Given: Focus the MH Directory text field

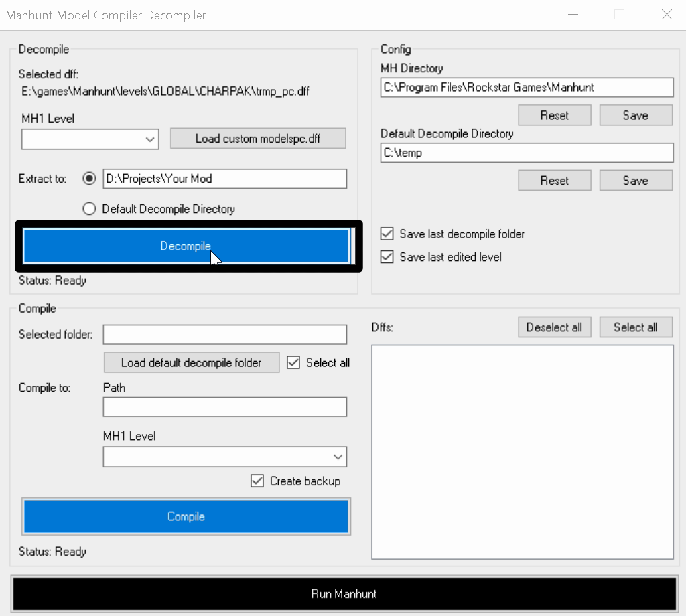Looking at the screenshot, I should click(527, 88).
